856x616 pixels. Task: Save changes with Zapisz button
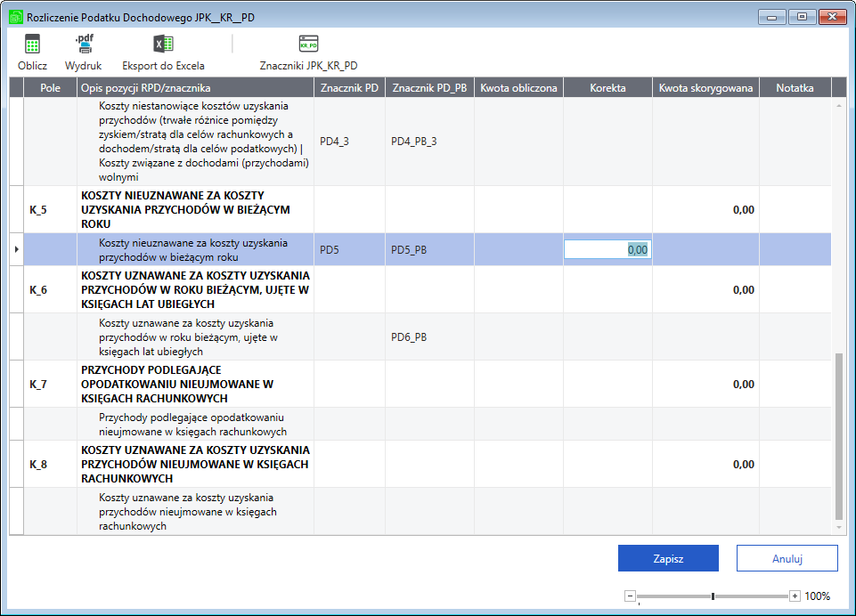click(x=668, y=558)
